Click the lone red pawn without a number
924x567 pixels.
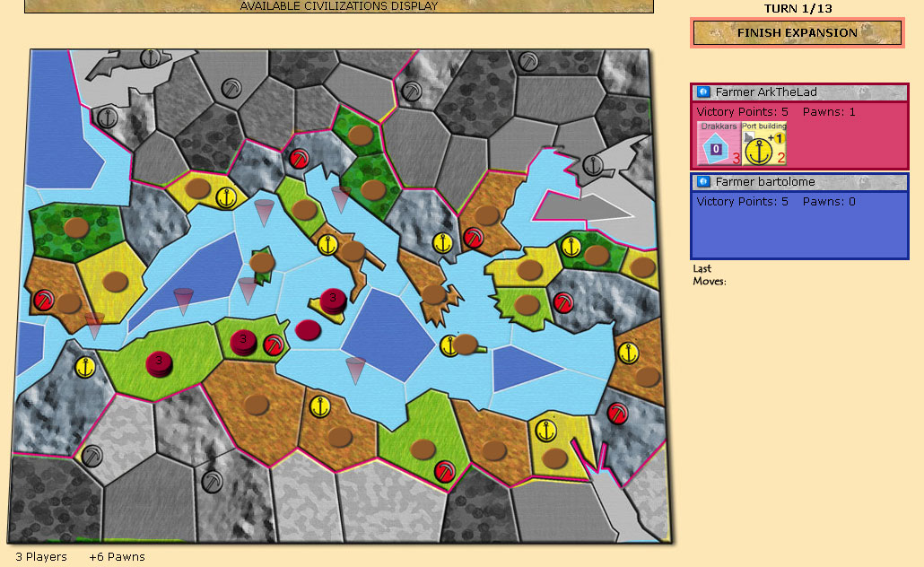coord(308,330)
